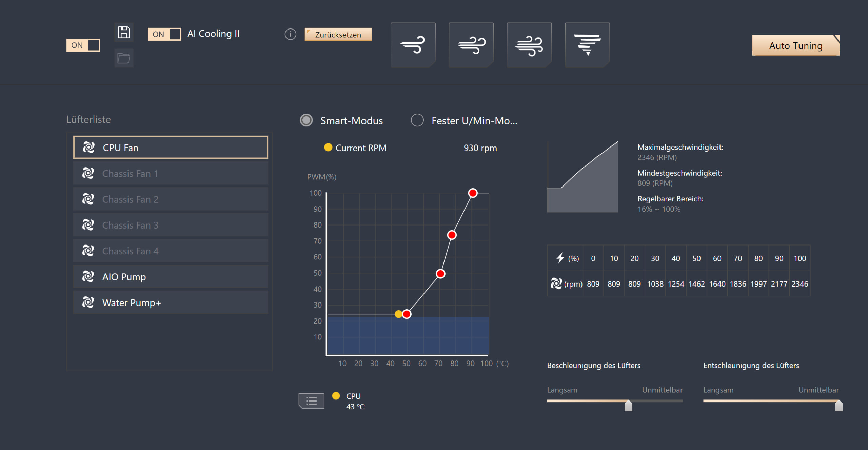
Task: Select the Smart-Modus radio button
Action: (x=306, y=120)
